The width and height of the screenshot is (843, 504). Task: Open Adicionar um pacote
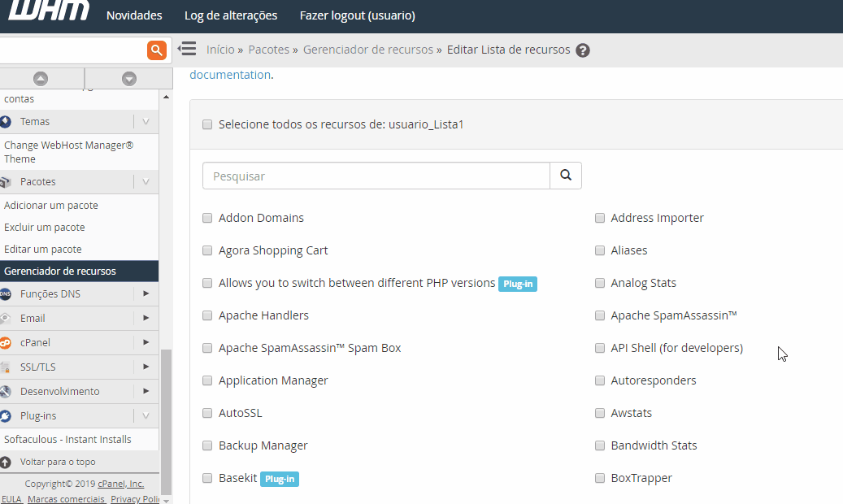51,206
